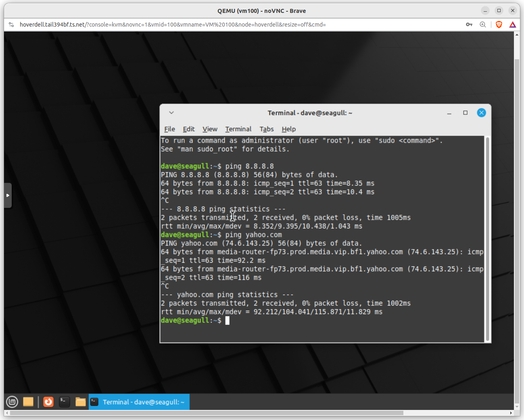This screenshot has height=420, width=524.
Task: Click the zoom magnifier icon in the address bar
Action: click(x=483, y=25)
